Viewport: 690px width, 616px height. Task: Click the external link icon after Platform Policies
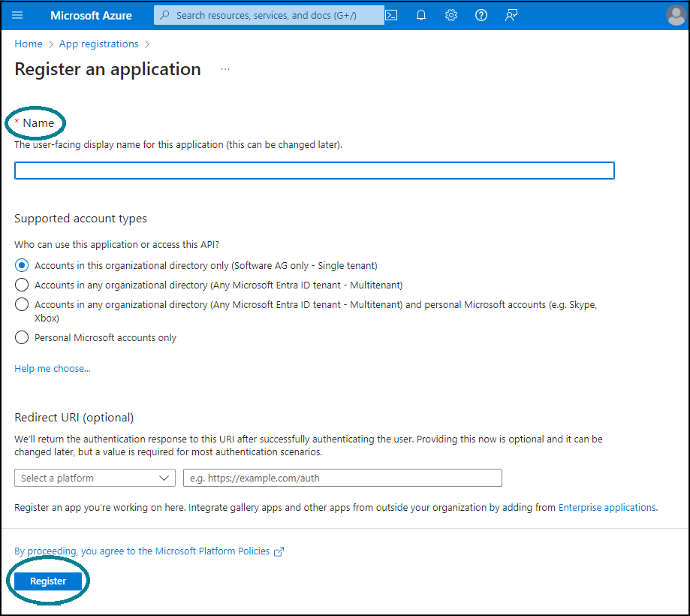(279, 551)
